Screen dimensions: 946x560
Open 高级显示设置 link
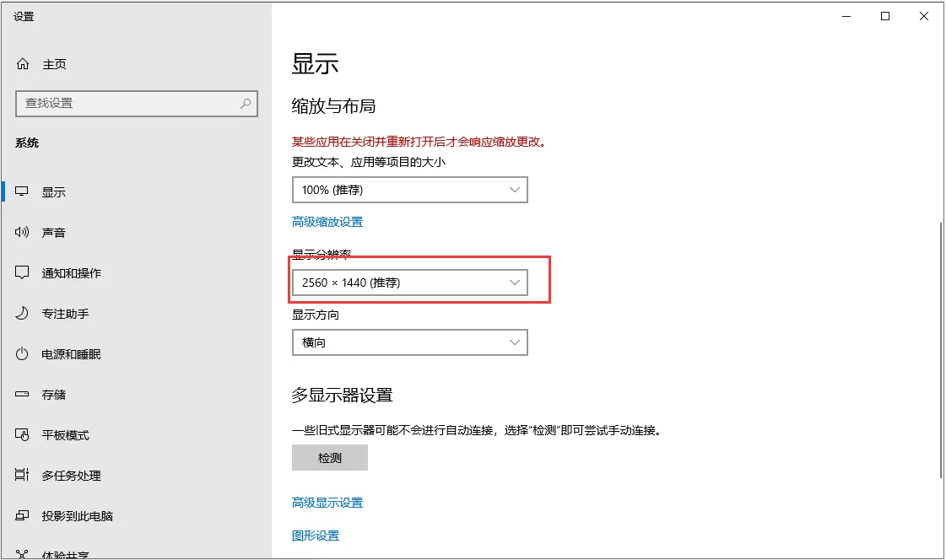pyautogui.click(x=327, y=502)
